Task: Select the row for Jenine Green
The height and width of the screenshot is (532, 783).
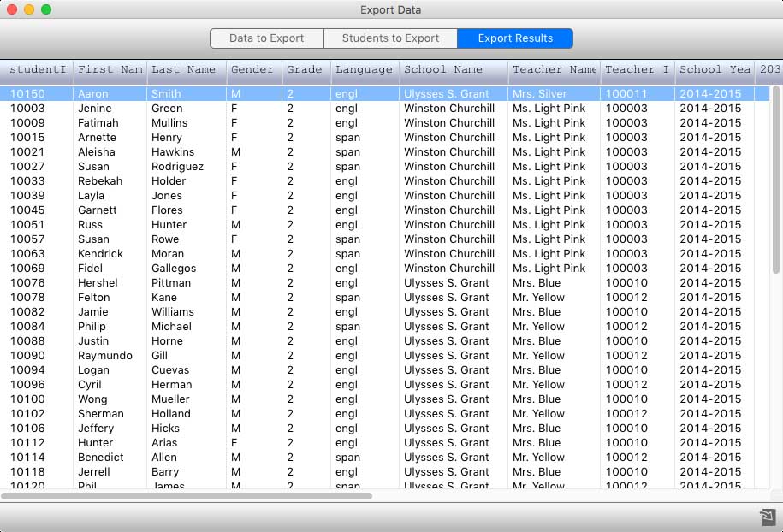Action: point(384,109)
